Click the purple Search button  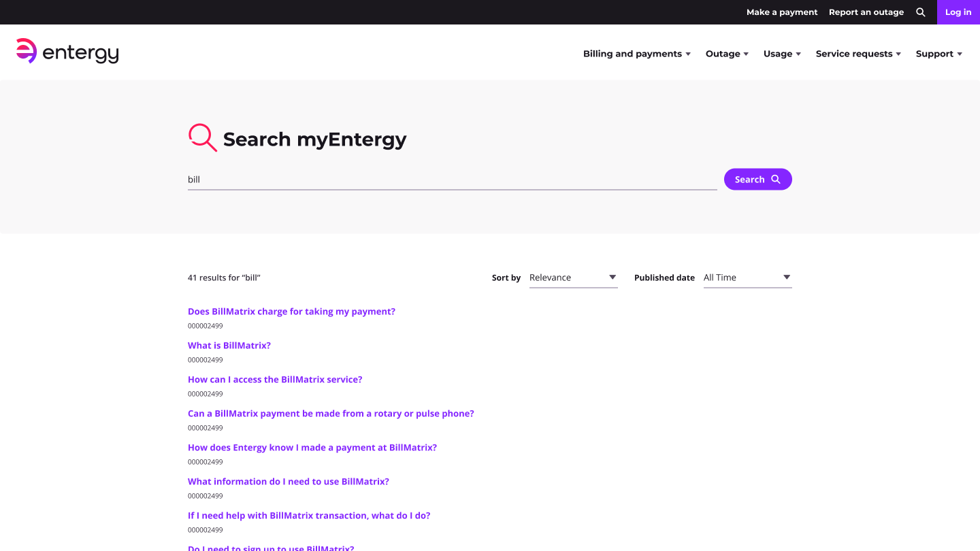[x=758, y=180]
